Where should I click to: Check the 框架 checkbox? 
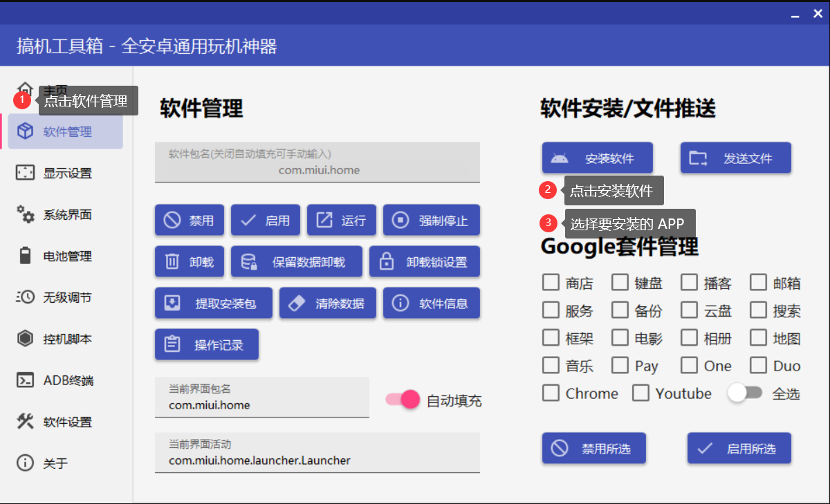click(x=551, y=337)
